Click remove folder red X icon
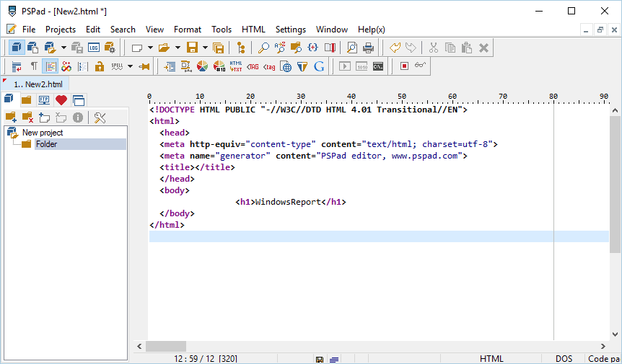Image resolution: width=622 pixels, height=364 pixels. [27, 117]
